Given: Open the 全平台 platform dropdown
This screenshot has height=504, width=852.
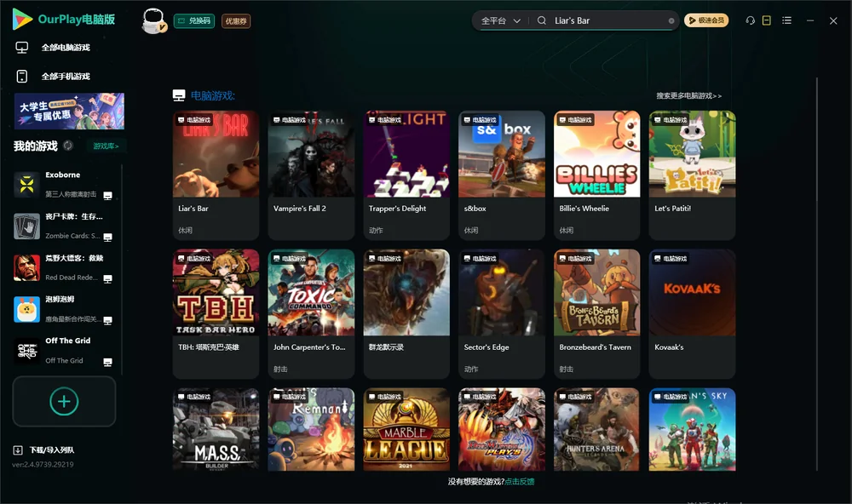Looking at the screenshot, I should coord(500,20).
